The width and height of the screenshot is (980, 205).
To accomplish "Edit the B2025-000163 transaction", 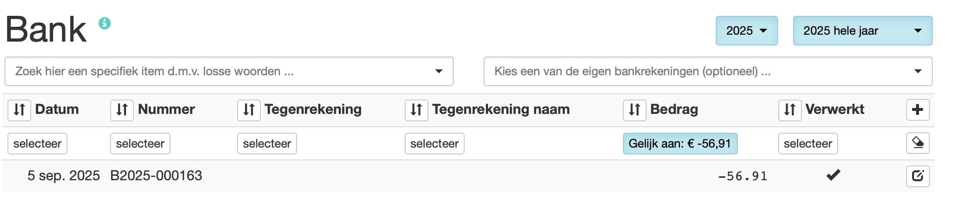I will point(918,176).
